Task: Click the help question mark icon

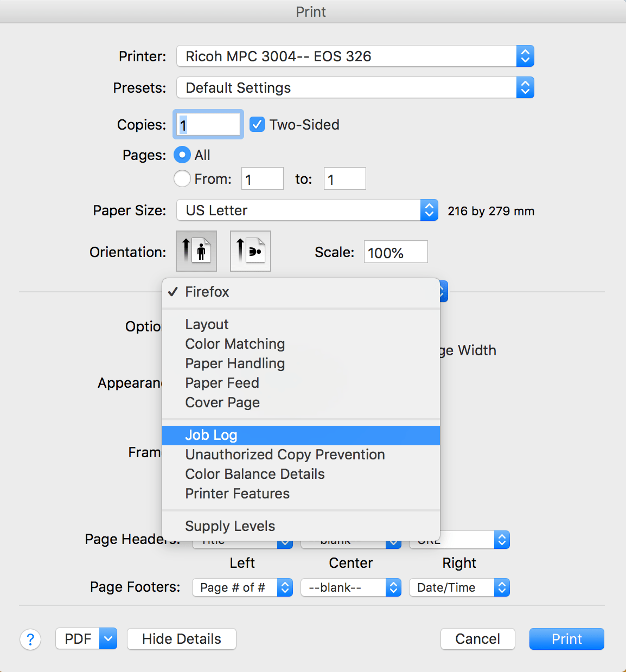Action: (x=30, y=639)
